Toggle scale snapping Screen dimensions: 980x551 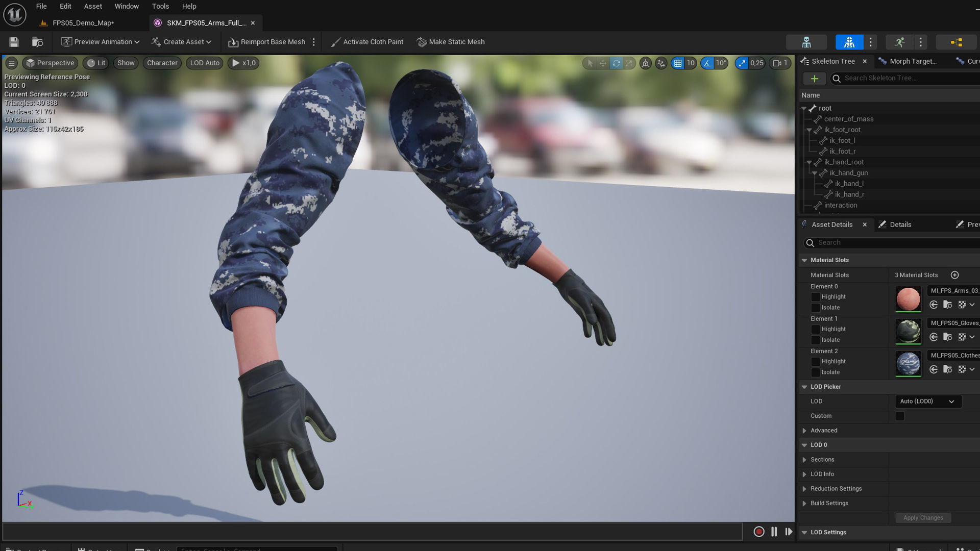[742, 63]
